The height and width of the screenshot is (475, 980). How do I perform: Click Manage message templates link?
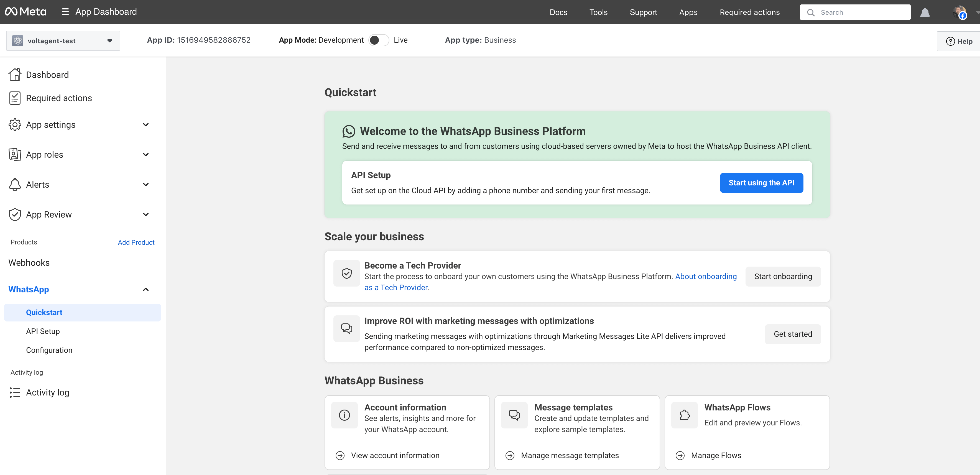(x=570, y=456)
